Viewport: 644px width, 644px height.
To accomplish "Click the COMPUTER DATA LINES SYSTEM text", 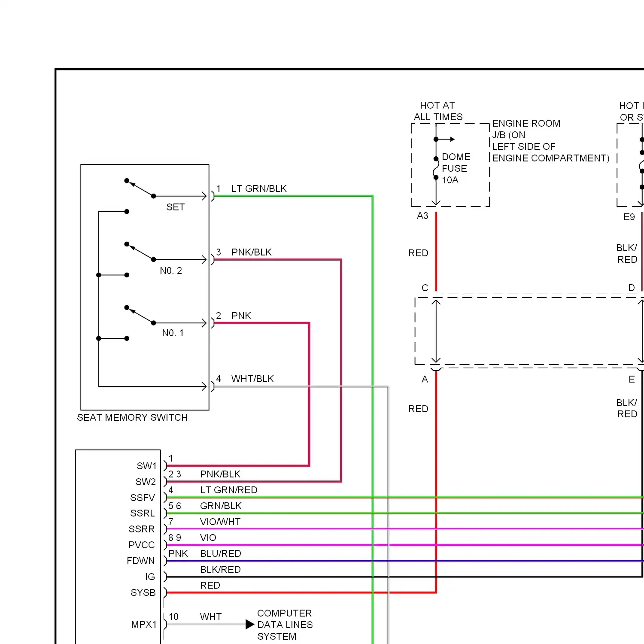I will point(285,625).
